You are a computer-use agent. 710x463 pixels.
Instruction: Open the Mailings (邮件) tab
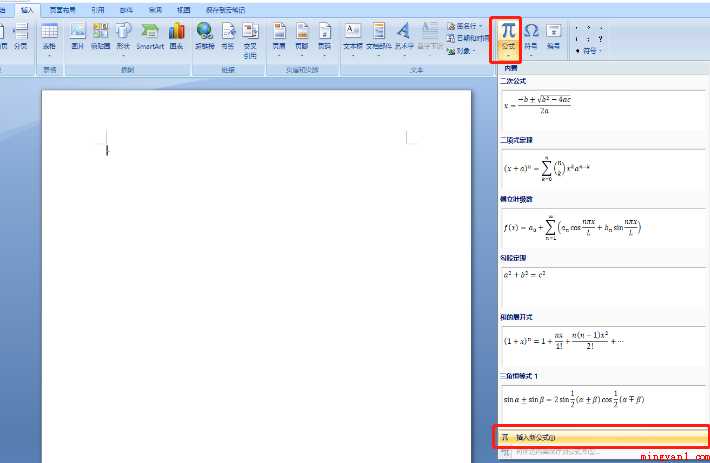point(126,10)
